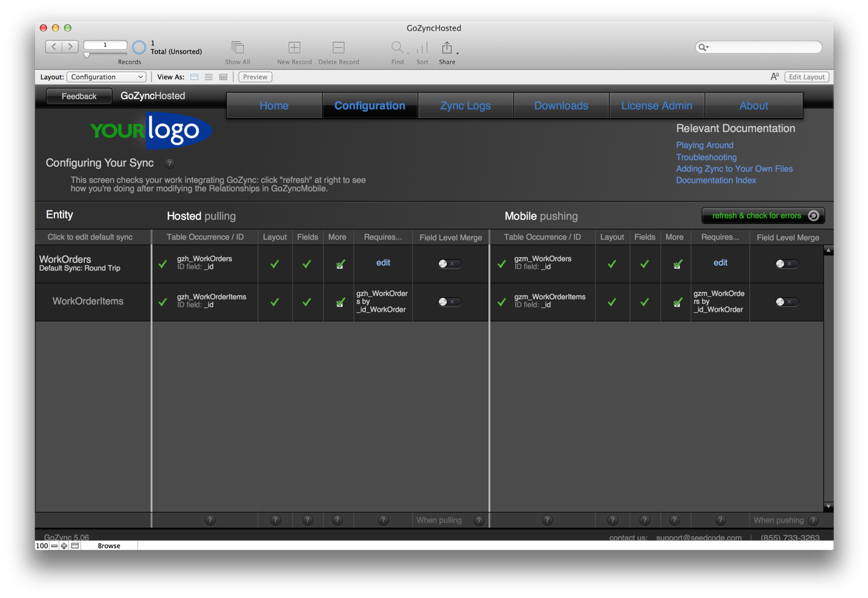868x598 pixels.
Task: Switch to the Zync Logs tab
Action: pos(465,106)
